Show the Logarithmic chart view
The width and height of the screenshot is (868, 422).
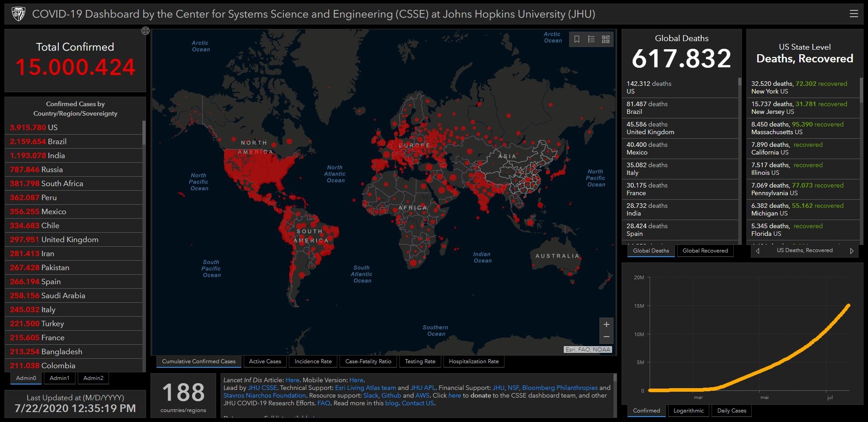pos(689,411)
